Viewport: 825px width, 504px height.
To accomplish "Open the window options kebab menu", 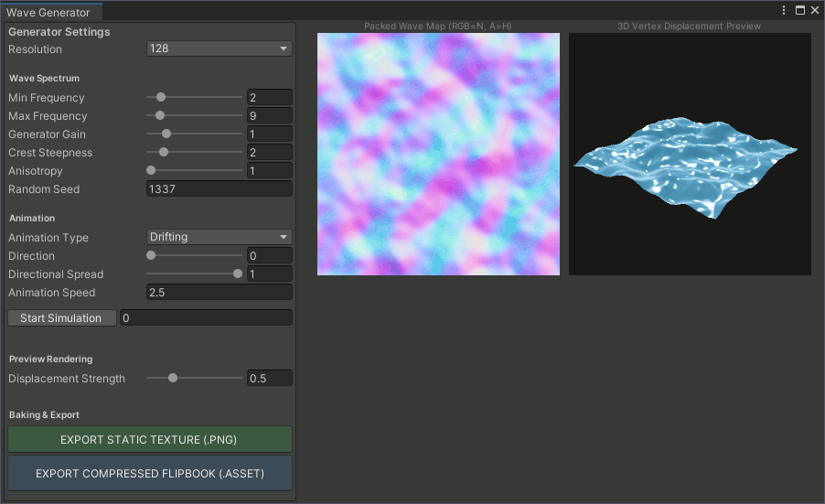I will [784, 10].
